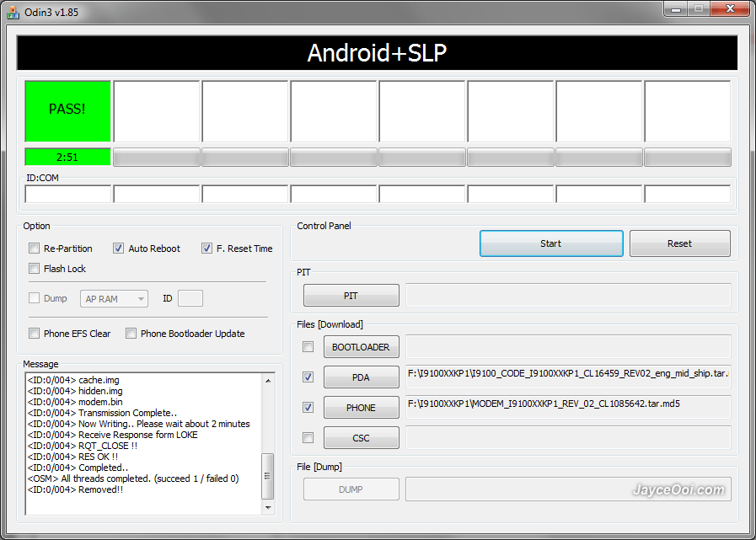This screenshot has width=756, height=540.
Task: Uncheck the PHONE file checkbox
Action: point(308,408)
